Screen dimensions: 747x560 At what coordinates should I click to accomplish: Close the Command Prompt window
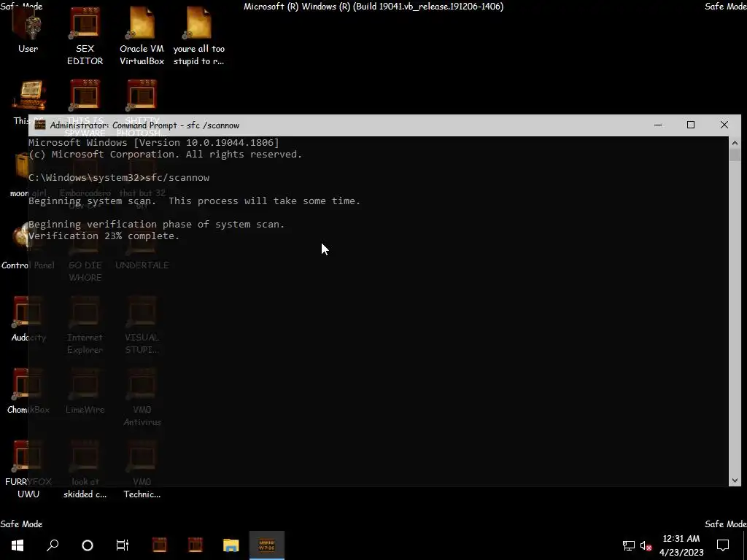pyautogui.click(x=724, y=125)
